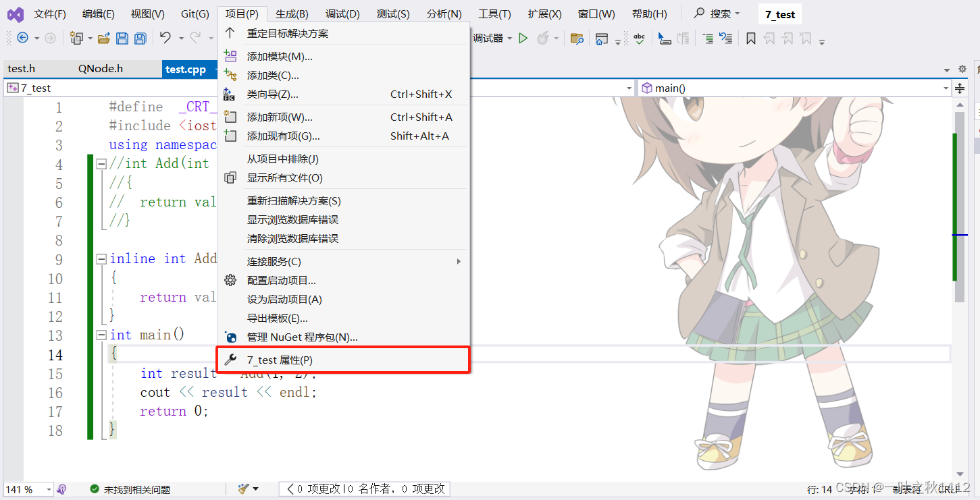Image resolution: width=980 pixels, height=500 pixels.
Task: Toggle a bookmark on the current line
Action: (751, 38)
